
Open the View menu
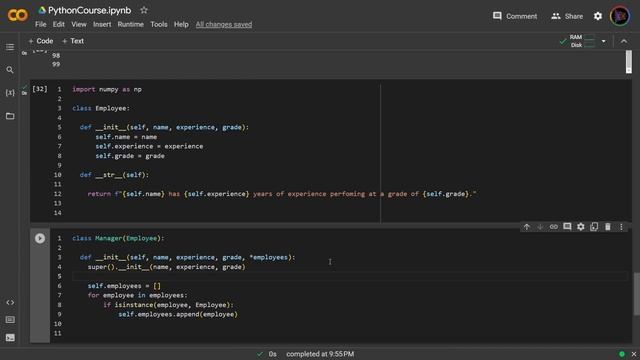pyautogui.click(x=79, y=24)
